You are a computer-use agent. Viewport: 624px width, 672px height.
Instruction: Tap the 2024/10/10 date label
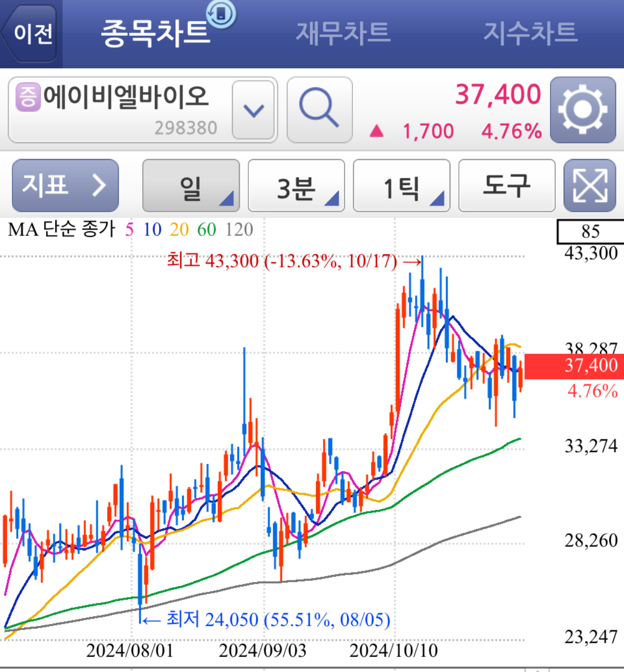point(394,650)
